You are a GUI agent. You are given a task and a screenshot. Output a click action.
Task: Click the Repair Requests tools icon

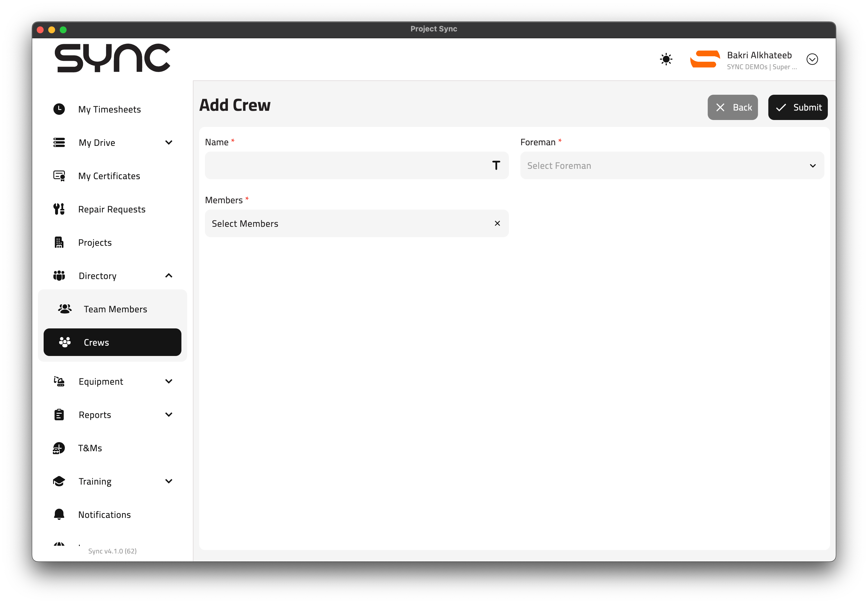59,209
